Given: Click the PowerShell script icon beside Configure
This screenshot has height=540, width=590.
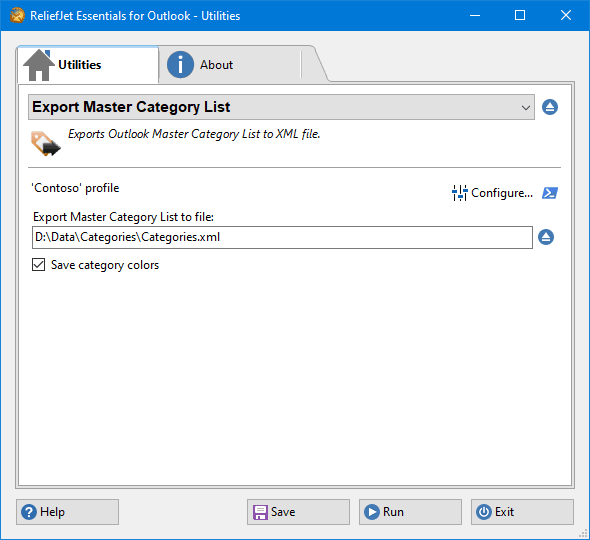Looking at the screenshot, I should (550, 193).
